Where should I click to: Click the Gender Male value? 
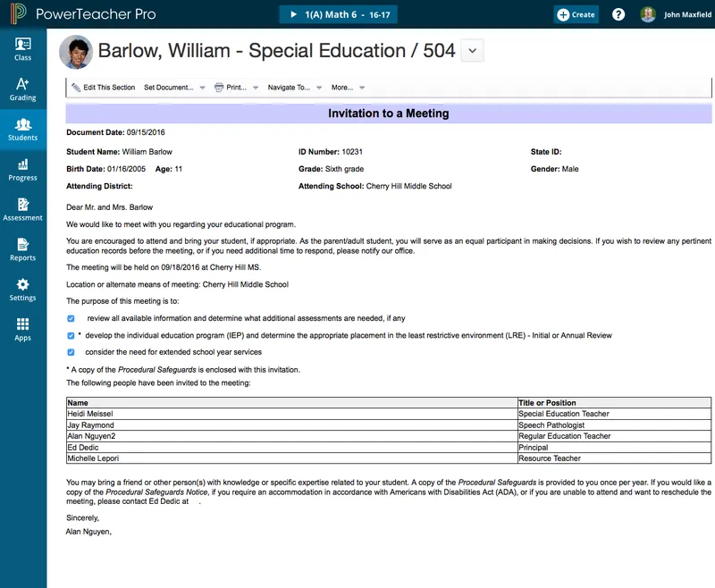[x=570, y=169]
